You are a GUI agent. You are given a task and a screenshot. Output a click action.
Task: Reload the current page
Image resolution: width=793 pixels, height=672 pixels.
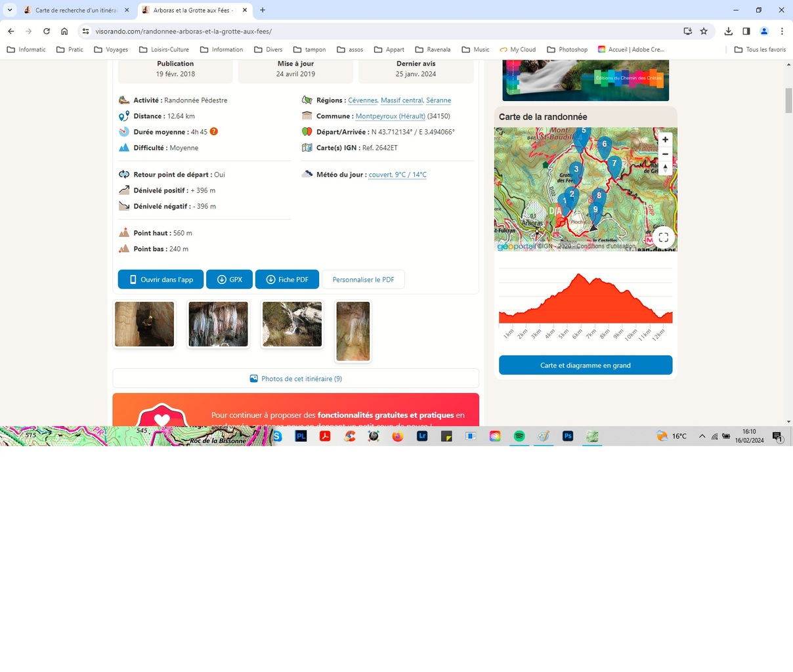click(47, 31)
